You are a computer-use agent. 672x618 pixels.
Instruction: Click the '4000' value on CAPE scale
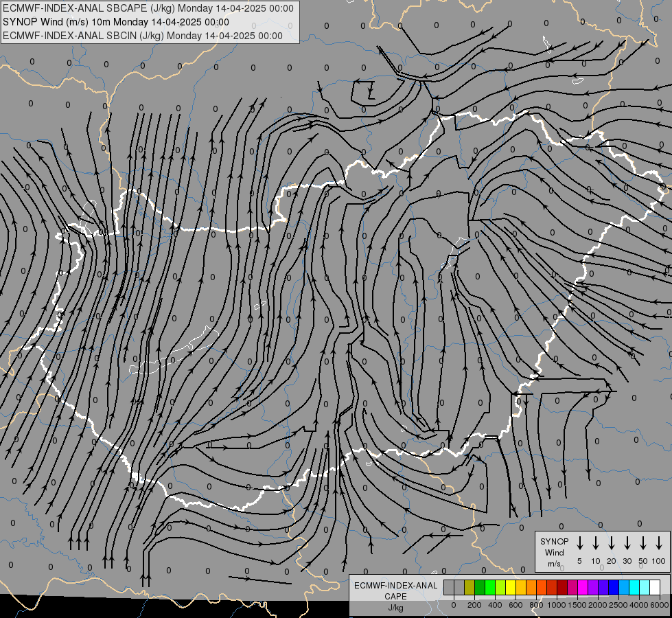[x=639, y=605]
